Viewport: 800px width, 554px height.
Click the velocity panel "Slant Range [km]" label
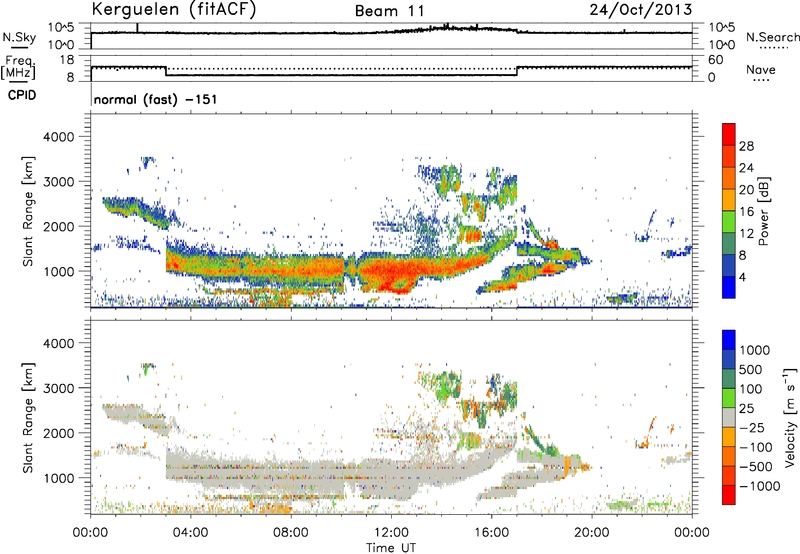point(28,417)
